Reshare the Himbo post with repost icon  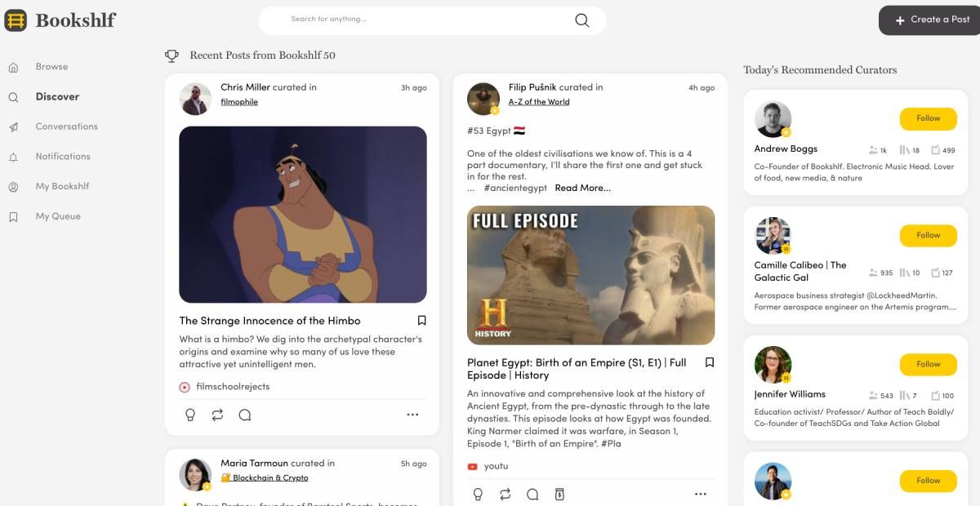tap(217, 415)
